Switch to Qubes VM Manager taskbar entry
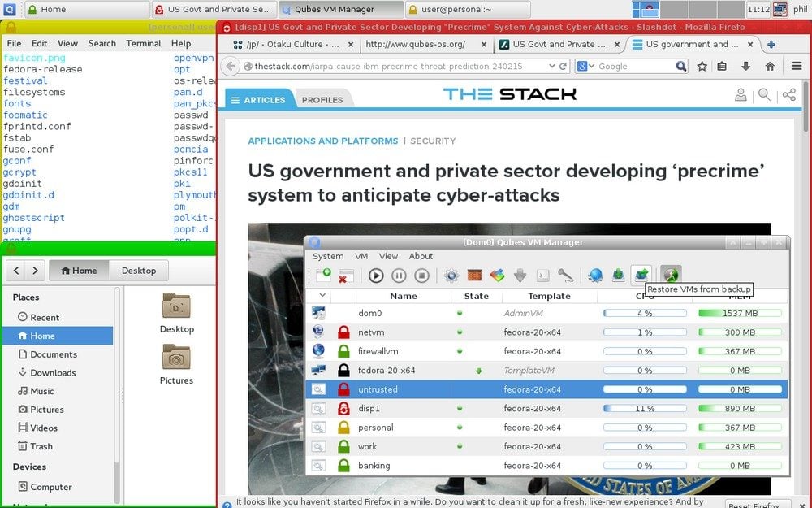Image resolution: width=812 pixels, height=508 pixels. pyautogui.click(x=341, y=9)
